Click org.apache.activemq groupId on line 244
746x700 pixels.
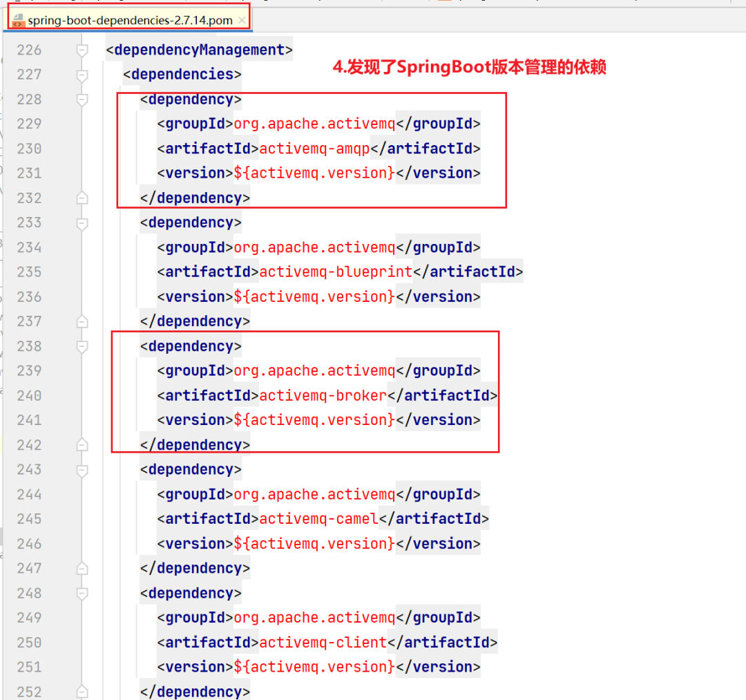pos(314,495)
